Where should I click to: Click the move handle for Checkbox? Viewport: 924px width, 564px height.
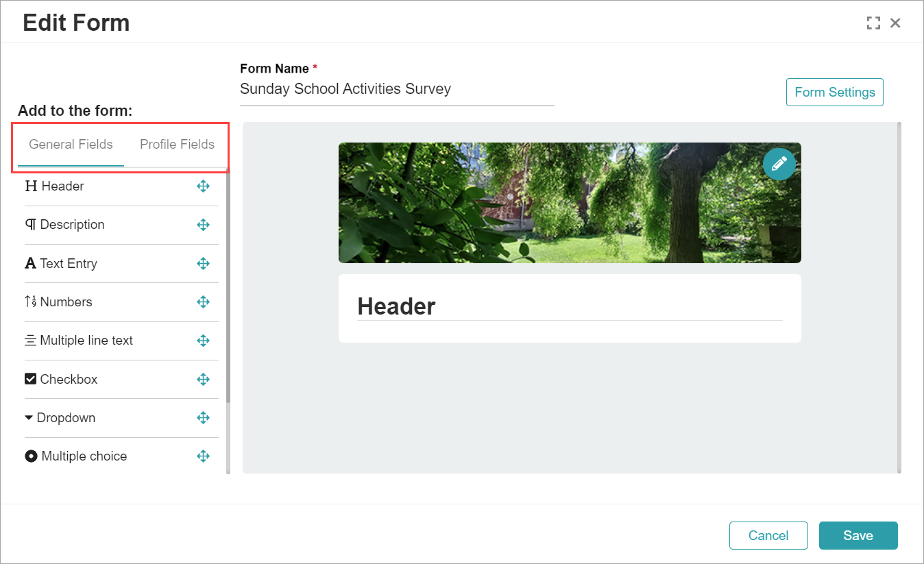203,379
